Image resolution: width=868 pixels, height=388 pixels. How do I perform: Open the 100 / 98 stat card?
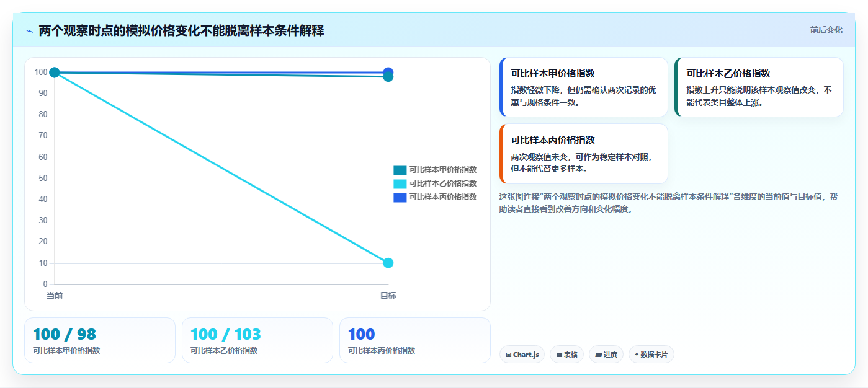click(100, 340)
